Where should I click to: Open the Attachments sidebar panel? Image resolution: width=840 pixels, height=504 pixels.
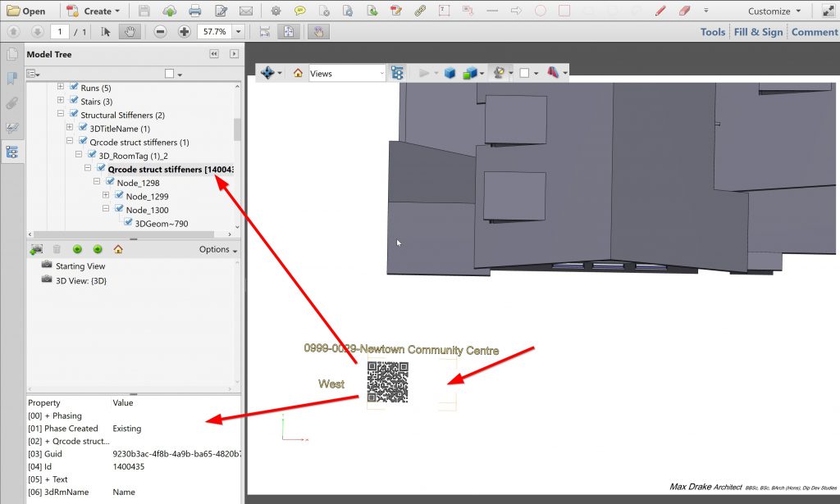click(x=12, y=103)
